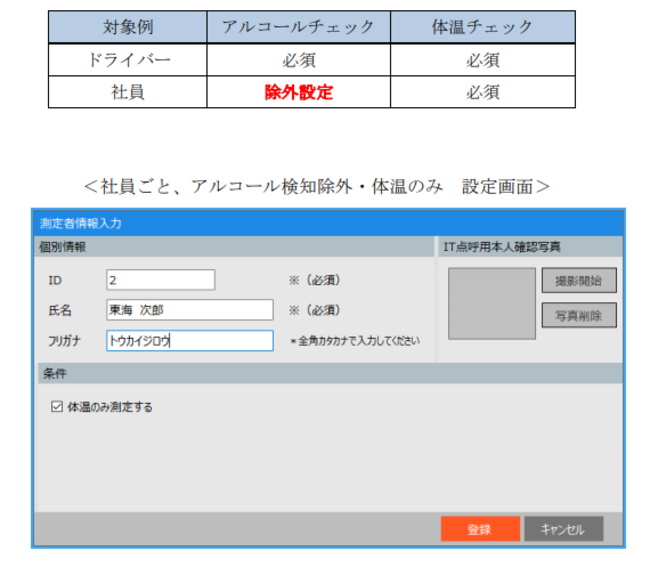The image size is (650, 575).
Task: Focus the 氏名 text field
Action: [189, 310]
